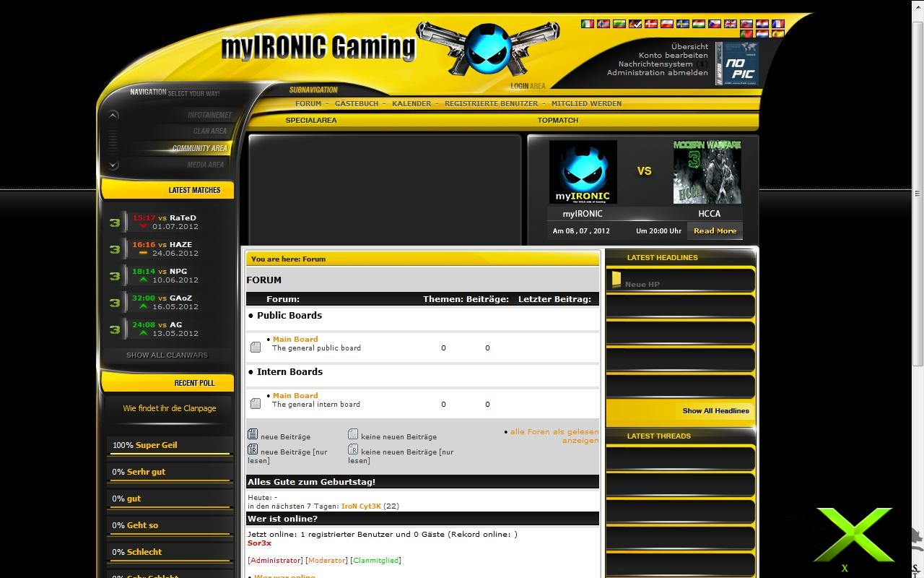Open the Forum subnavigation item
Screen dimensions: 924x578
click(x=308, y=103)
